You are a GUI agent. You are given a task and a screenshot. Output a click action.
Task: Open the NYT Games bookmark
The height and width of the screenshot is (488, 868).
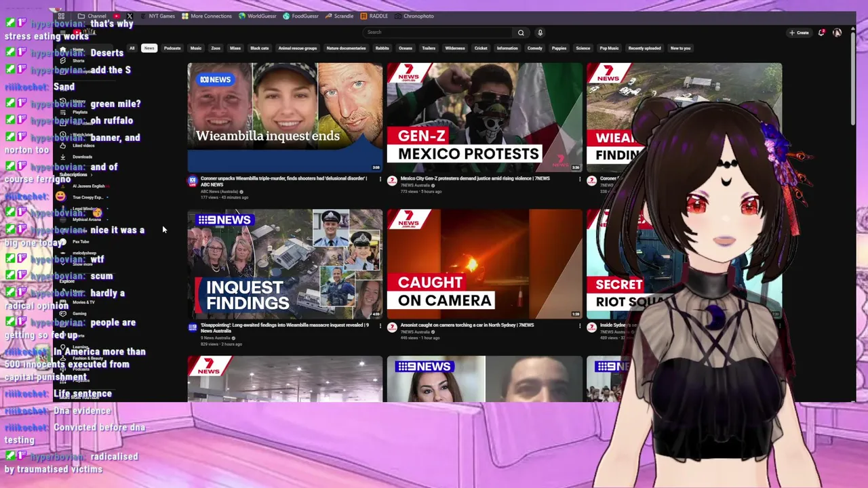(157, 16)
